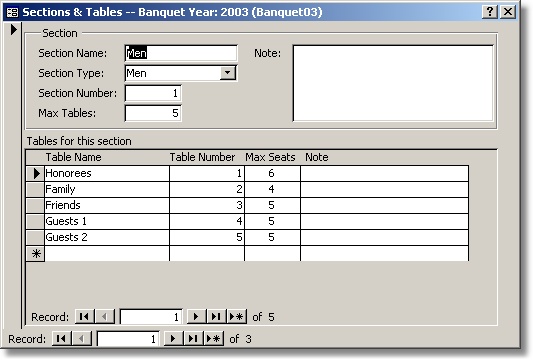
Task: Click the Friends table name cell
Action: coord(107,205)
